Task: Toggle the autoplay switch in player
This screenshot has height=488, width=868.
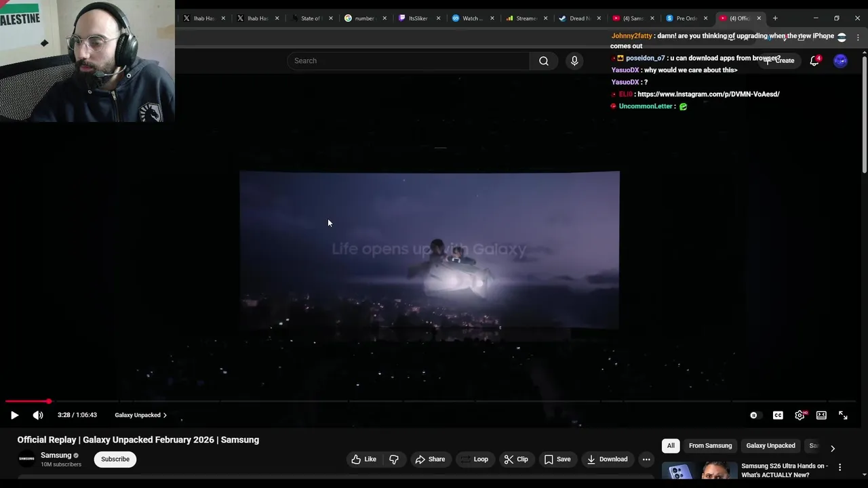Action: click(754, 415)
